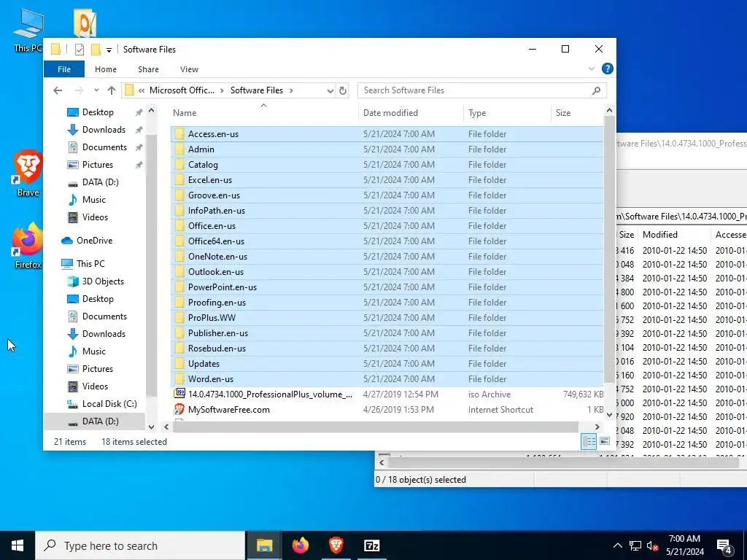The image size is (747, 560).
Task: Select OneDrive in the navigation pane
Action: 94,241
